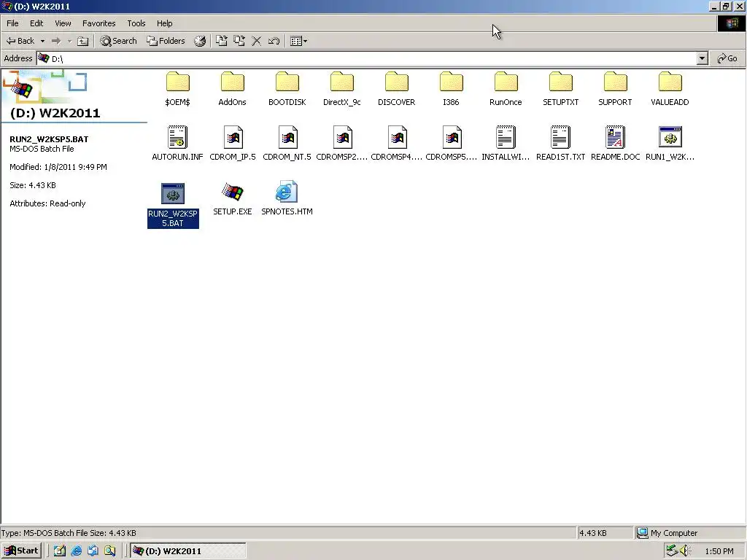Select the CDROMSP4 file icon
This screenshot has width=747, height=560.
398,137
